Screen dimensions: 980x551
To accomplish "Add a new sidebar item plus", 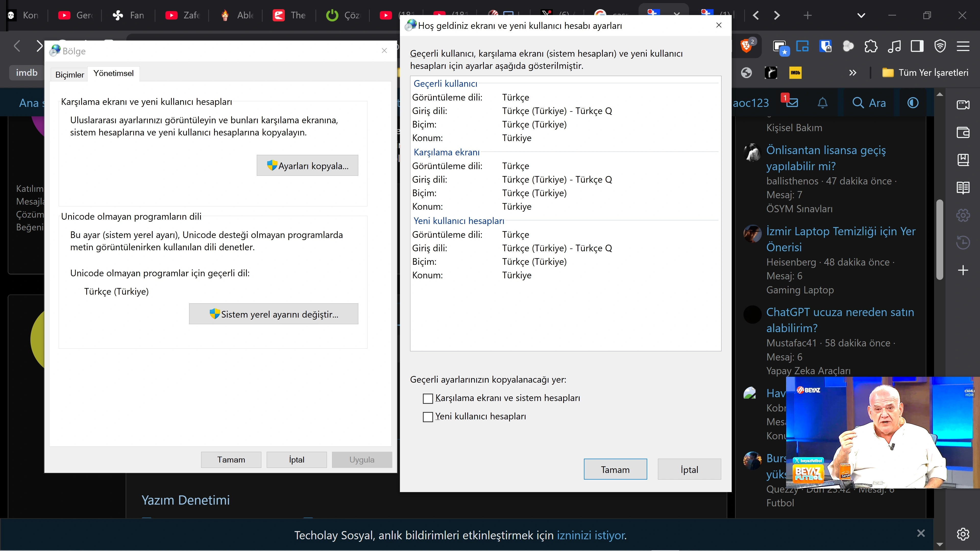I will [963, 270].
